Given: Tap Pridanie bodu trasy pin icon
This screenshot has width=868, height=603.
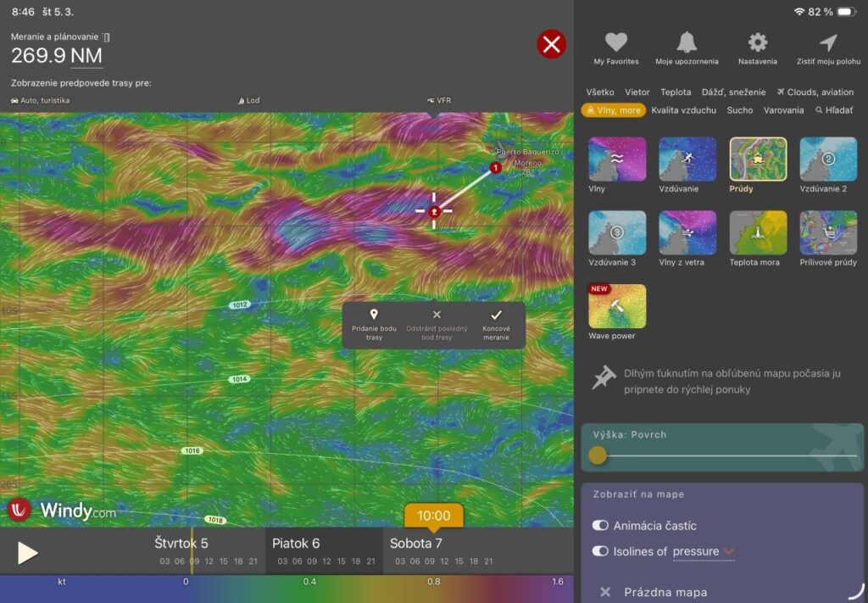Looking at the screenshot, I should pos(374,315).
